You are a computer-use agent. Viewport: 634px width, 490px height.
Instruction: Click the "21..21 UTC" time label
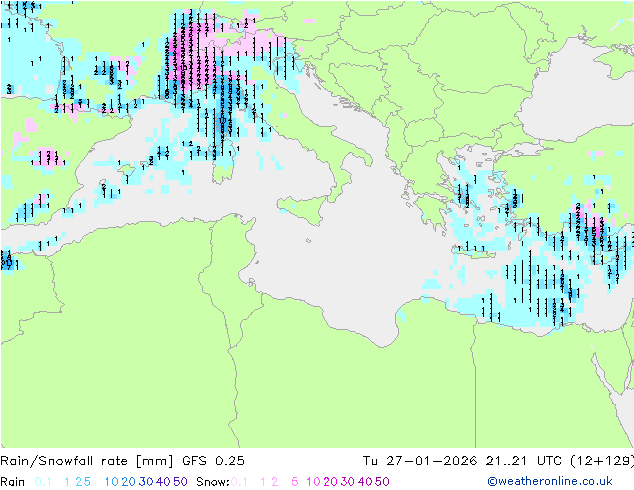click(x=523, y=461)
